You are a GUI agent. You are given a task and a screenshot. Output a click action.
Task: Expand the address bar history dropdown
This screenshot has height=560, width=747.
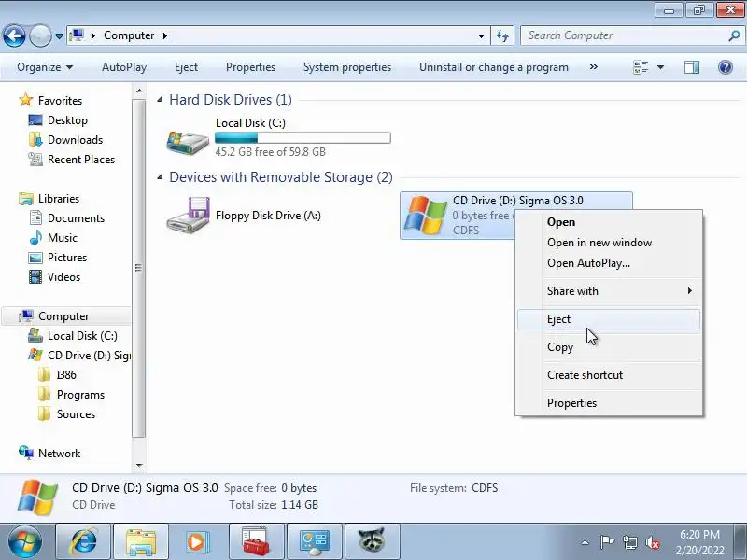(x=481, y=35)
